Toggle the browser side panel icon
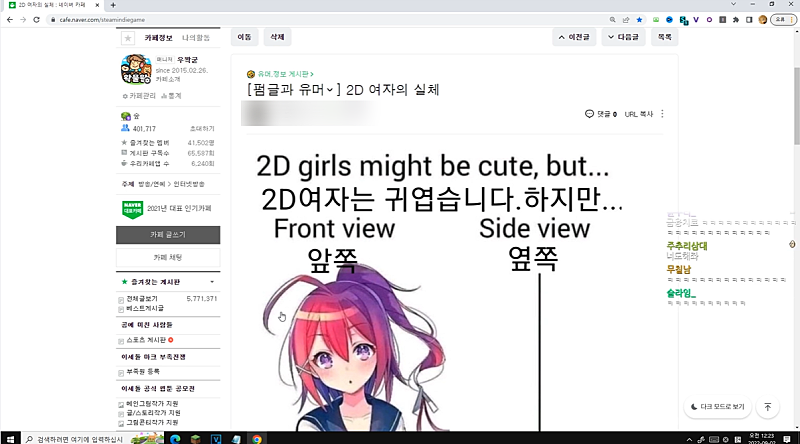 pyautogui.click(x=749, y=19)
